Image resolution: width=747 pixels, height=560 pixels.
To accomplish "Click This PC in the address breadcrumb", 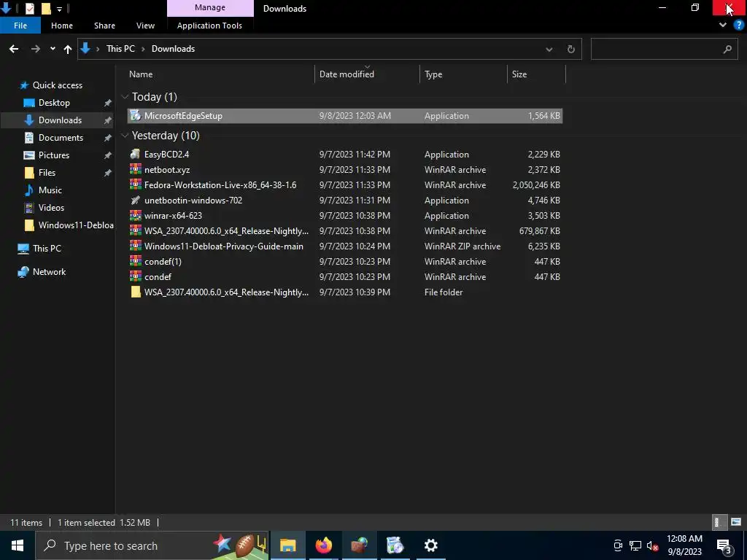I will pyautogui.click(x=120, y=49).
